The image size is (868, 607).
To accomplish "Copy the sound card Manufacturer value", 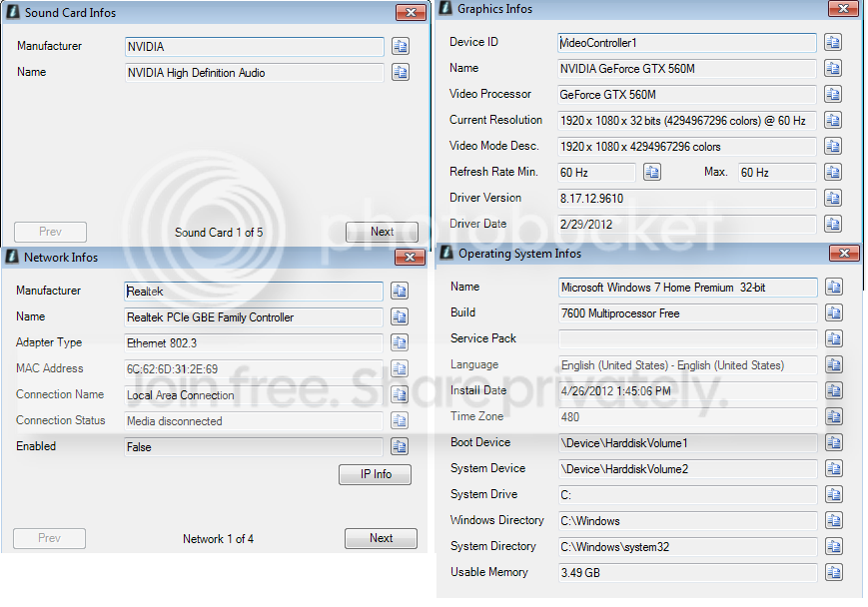I will tap(401, 46).
